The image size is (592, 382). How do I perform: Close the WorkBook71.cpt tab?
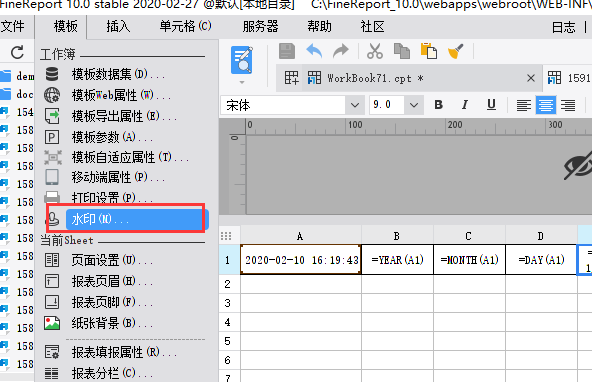531,78
